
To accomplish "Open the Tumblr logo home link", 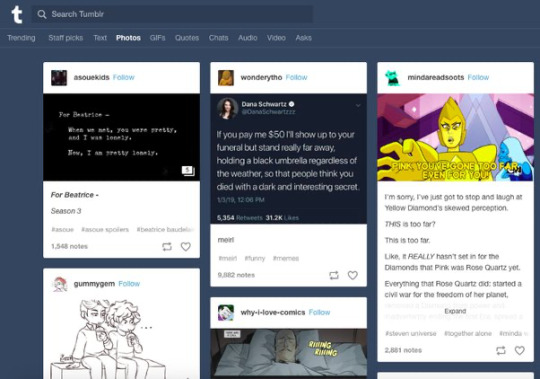I will point(17,15).
